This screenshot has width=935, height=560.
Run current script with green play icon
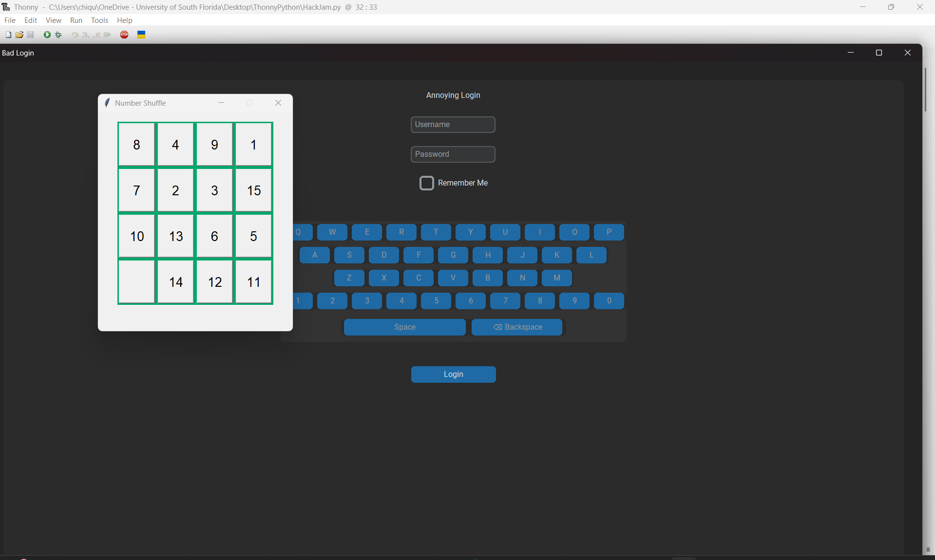coord(47,35)
